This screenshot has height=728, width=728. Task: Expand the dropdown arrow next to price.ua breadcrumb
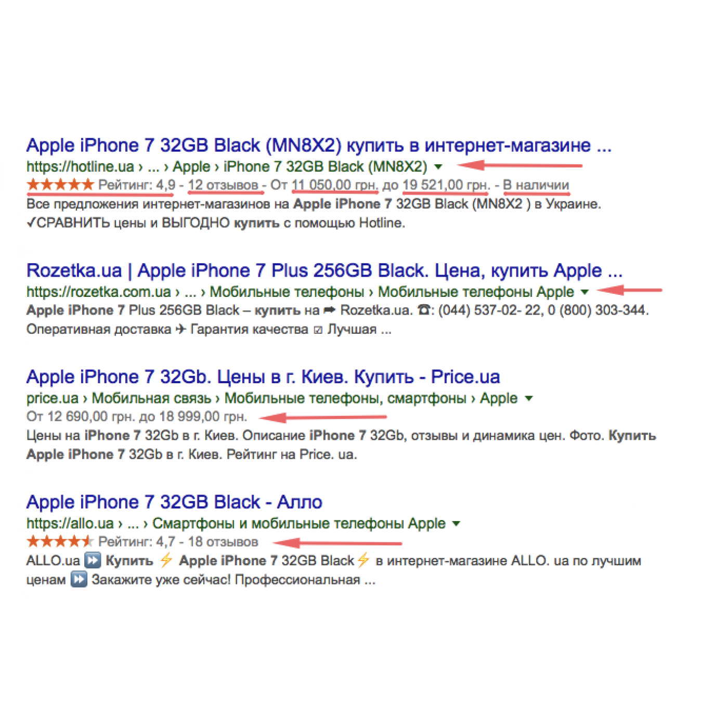point(529,399)
